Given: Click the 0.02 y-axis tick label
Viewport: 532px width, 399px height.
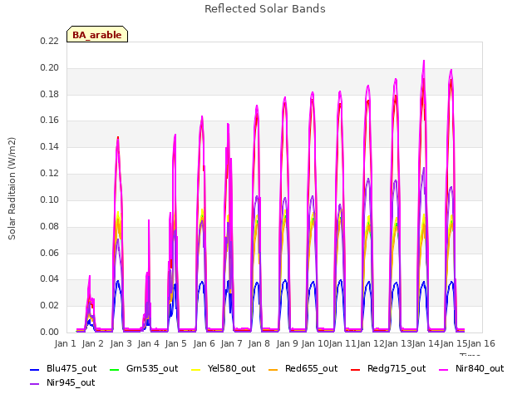Looking at the screenshot, I should (x=50, y=305).
